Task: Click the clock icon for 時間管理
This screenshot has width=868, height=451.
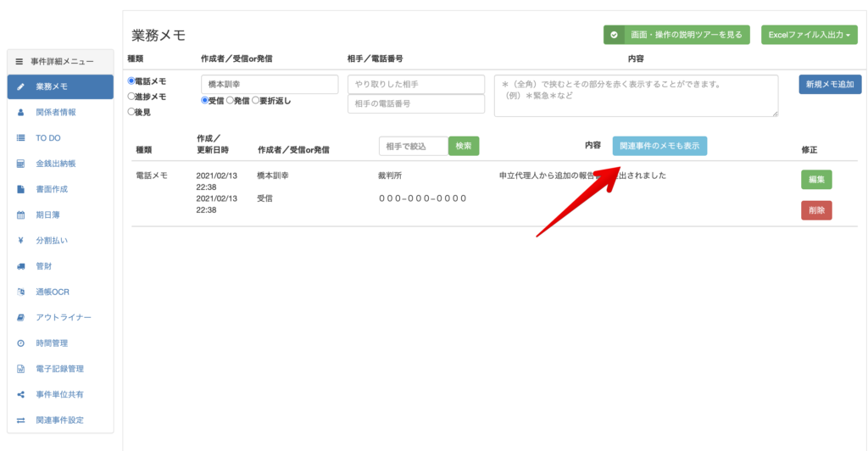Action: click(x=20, y=343)
